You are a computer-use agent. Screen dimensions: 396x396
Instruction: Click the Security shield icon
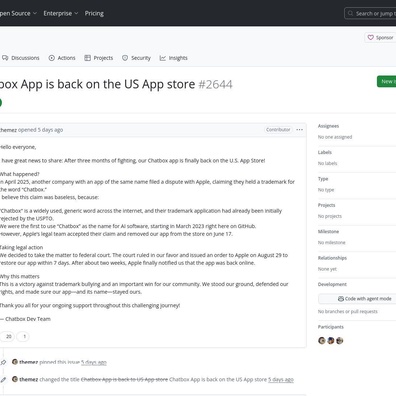(x=125, y=58)
